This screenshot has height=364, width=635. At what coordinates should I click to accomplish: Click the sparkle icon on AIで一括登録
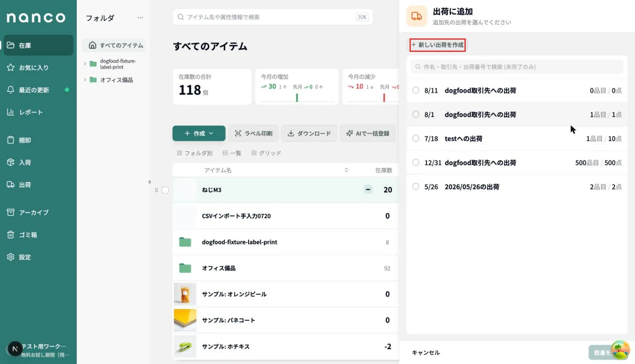349,133
